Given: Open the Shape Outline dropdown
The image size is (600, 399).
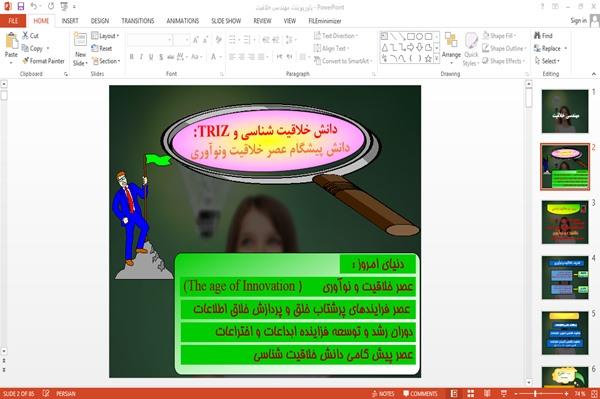Looking at the screenshot, I should [x=504, y=48].
